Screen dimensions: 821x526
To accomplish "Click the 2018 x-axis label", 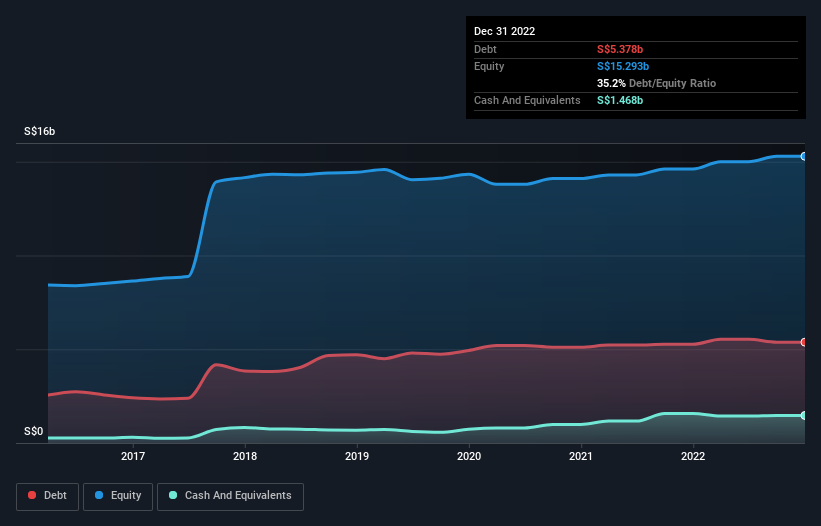I will point(245,456).
